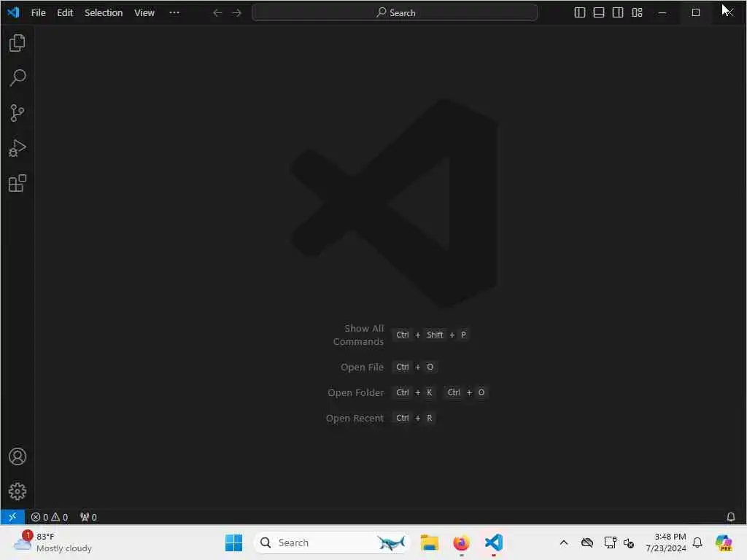Expand the hidden menus ellipsis
Image resolution: width=747 pixels, height=560 pixels.
click(x=174, y=13)
